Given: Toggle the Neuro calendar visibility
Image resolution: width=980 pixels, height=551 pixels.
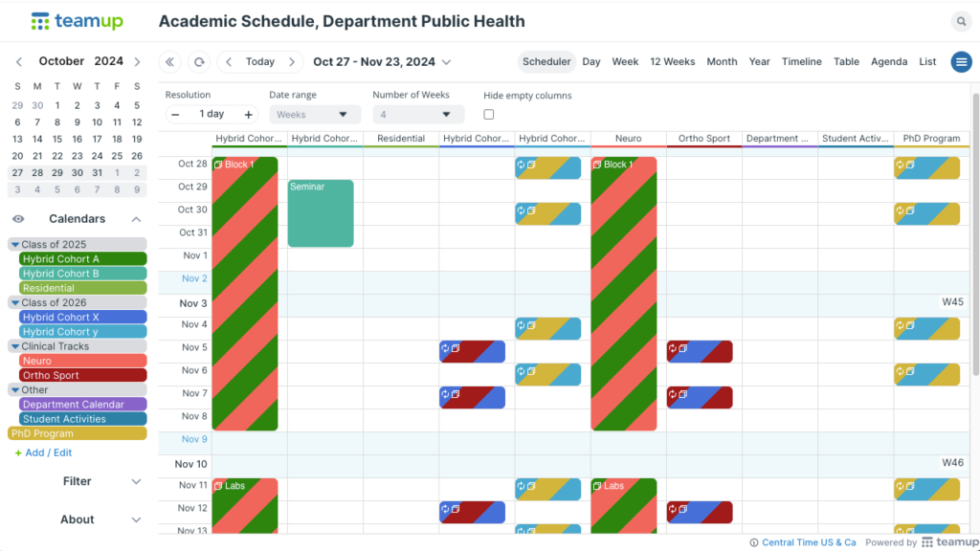Looking at the screenshot, I should point(81,360).
